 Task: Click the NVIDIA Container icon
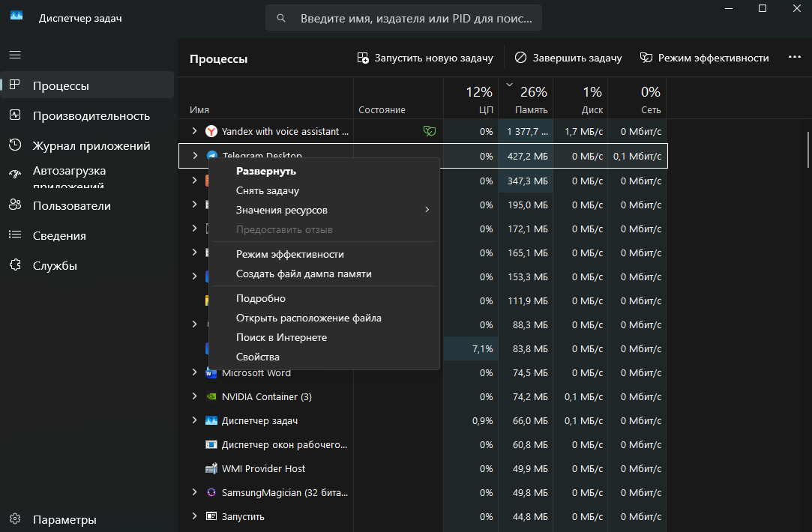(211, 397)
